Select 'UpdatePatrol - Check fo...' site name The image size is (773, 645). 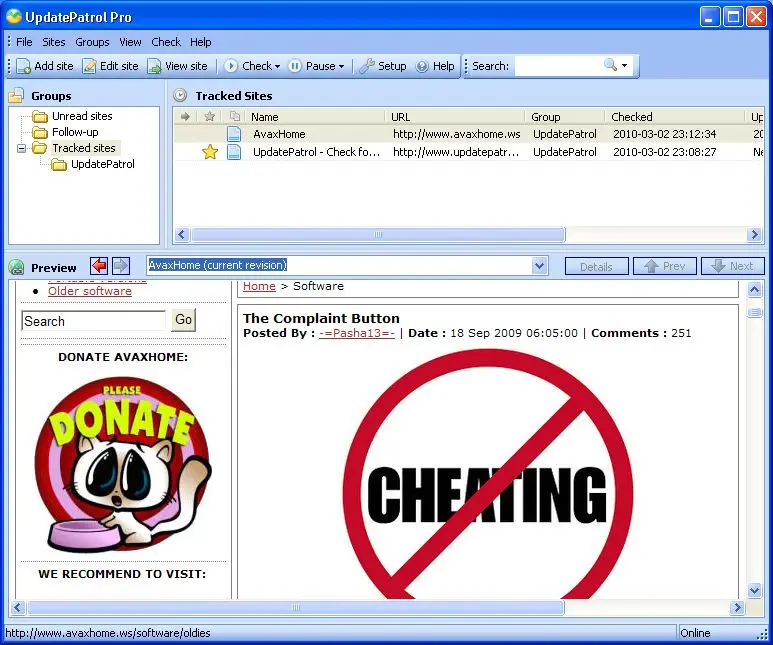[316, 152]
